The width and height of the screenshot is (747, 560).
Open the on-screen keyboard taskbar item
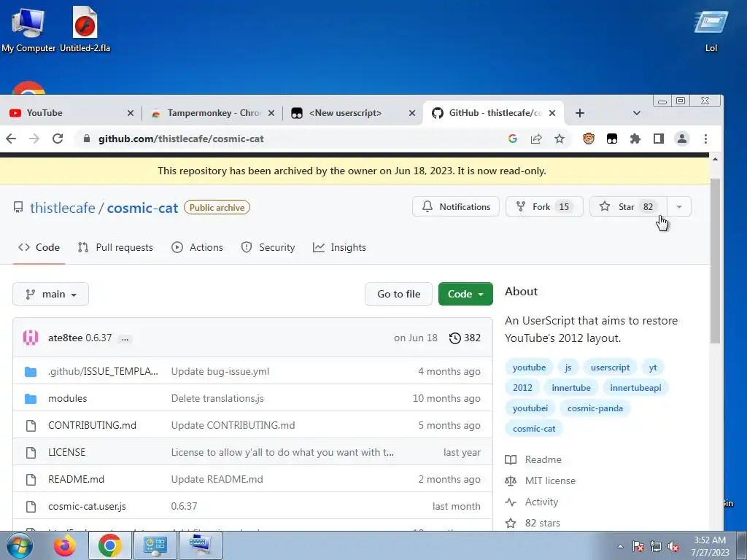click(200, 545)
